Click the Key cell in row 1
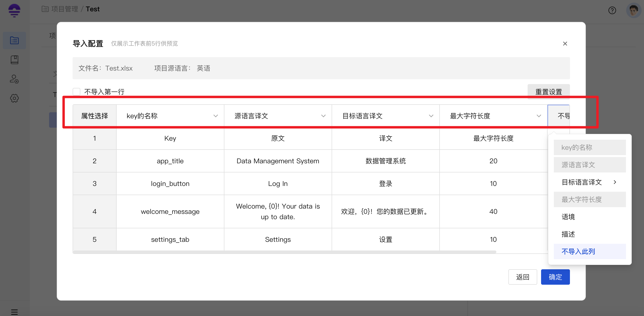644x316 pixels. tap(170, 138)
